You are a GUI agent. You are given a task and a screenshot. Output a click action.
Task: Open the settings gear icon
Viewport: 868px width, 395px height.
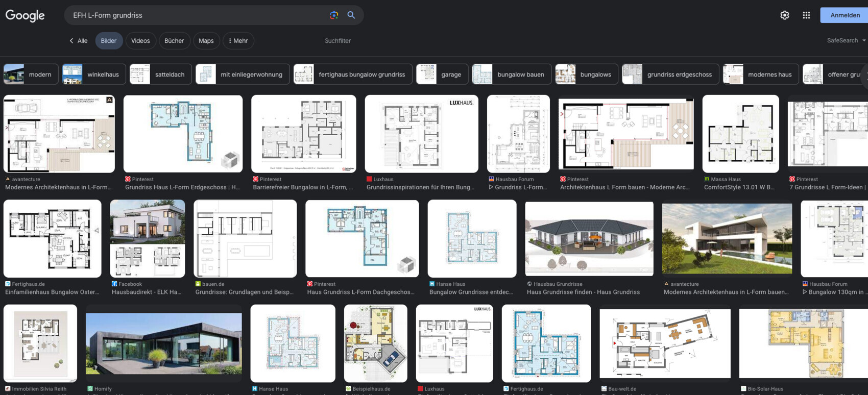coord(785,15)
